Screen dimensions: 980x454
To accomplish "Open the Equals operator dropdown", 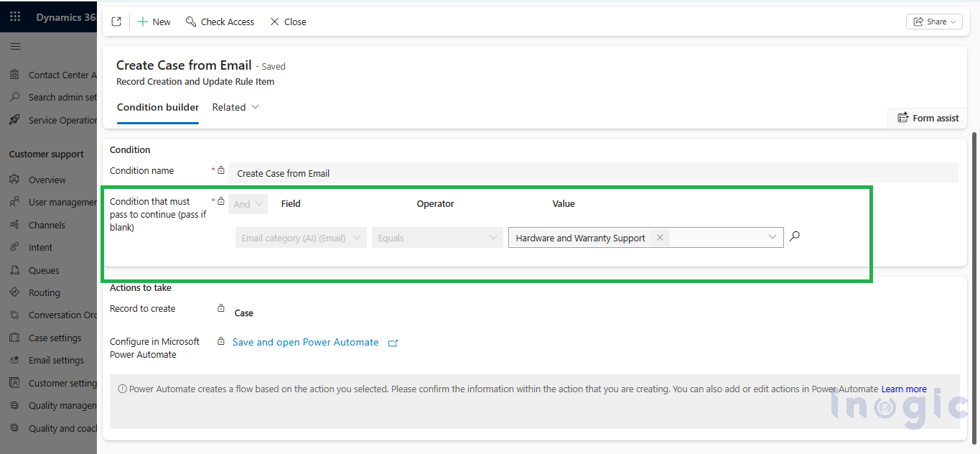I will tap(437, 238).
